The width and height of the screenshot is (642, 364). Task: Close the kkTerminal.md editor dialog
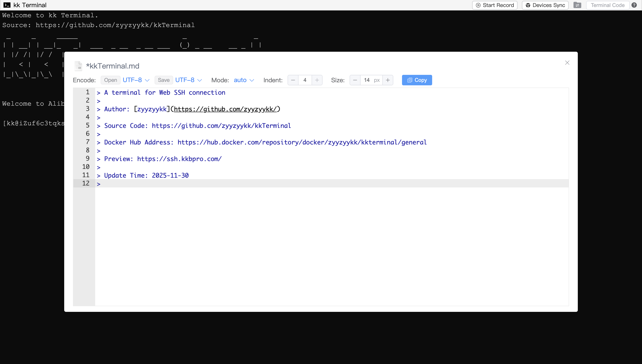pos(567,63)
